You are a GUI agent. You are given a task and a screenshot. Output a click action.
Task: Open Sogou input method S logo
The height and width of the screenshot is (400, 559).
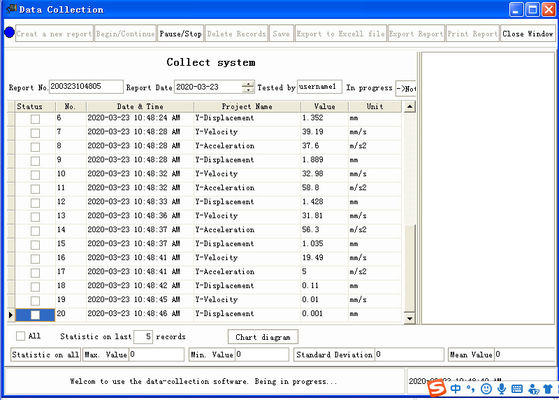coord(437,388)
